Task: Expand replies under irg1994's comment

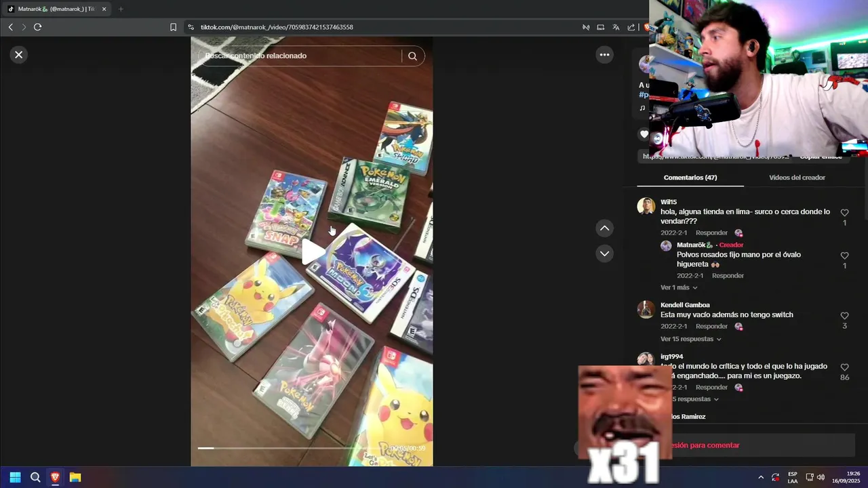Action: click(x=695, y=399)
